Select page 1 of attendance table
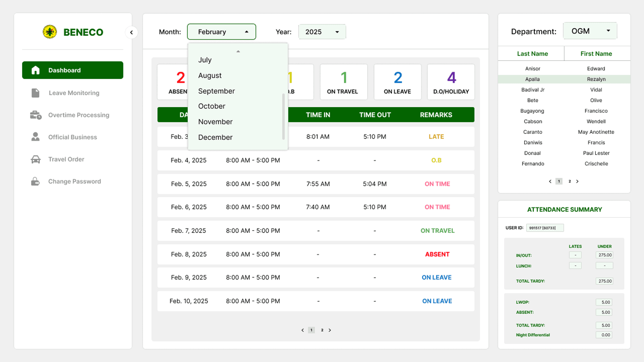This screenshot has height=362, width=644. pos(311,330)
